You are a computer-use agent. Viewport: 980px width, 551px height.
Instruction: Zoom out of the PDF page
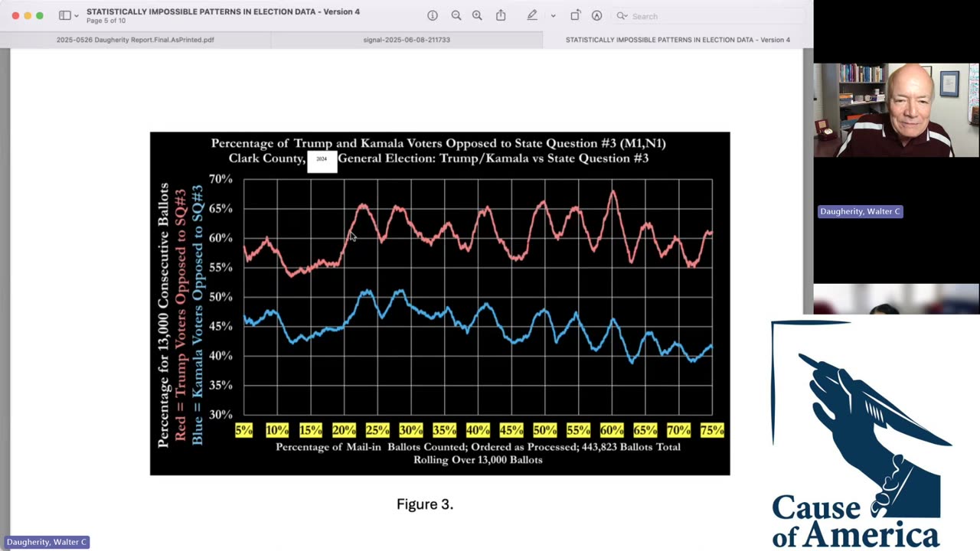coord(456,15)
